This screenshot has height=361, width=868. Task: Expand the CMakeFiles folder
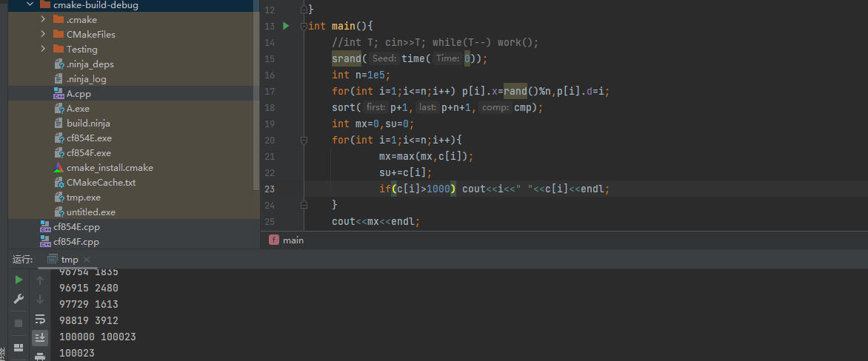pos(43,34)
